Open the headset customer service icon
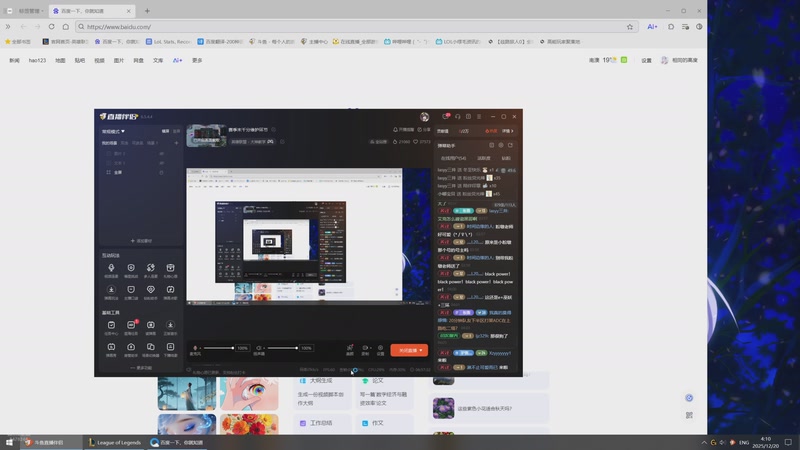The width and height of the screenshot is (800, 450). [458, 117]
